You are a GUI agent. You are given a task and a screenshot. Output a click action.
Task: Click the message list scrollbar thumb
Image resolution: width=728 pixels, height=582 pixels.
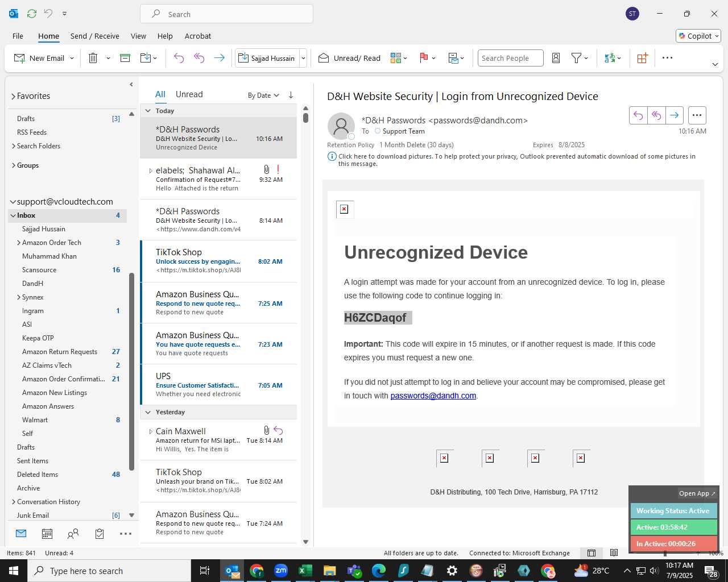[305, 118]
